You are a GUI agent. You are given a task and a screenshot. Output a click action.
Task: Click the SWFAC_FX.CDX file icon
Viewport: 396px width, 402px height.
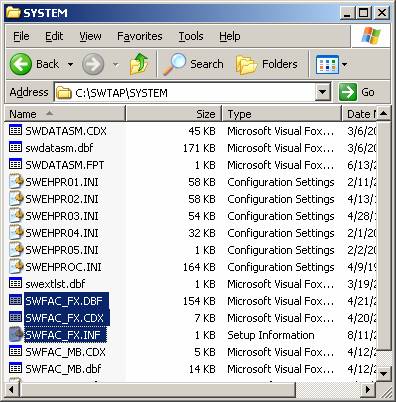click(15, 317)
